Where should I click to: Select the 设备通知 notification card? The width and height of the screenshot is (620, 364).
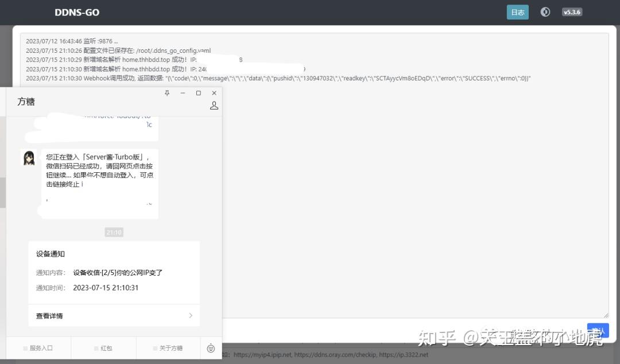click(x=114, y=270)
